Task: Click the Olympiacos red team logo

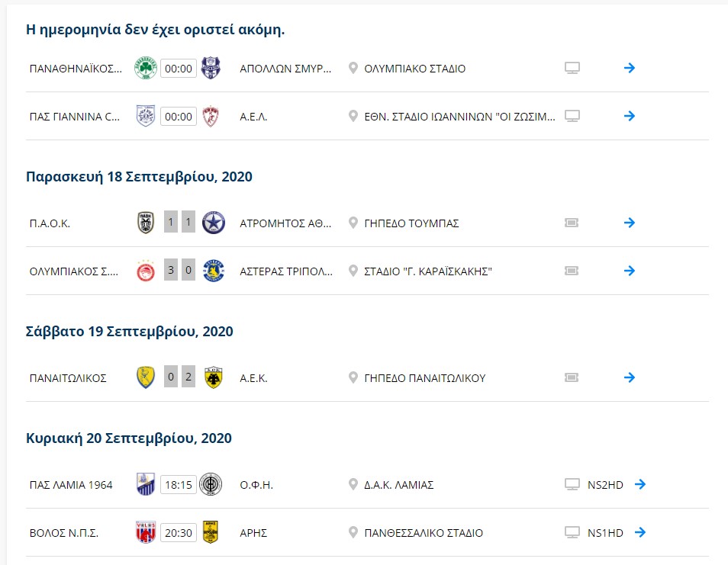Action: [146, 271]
